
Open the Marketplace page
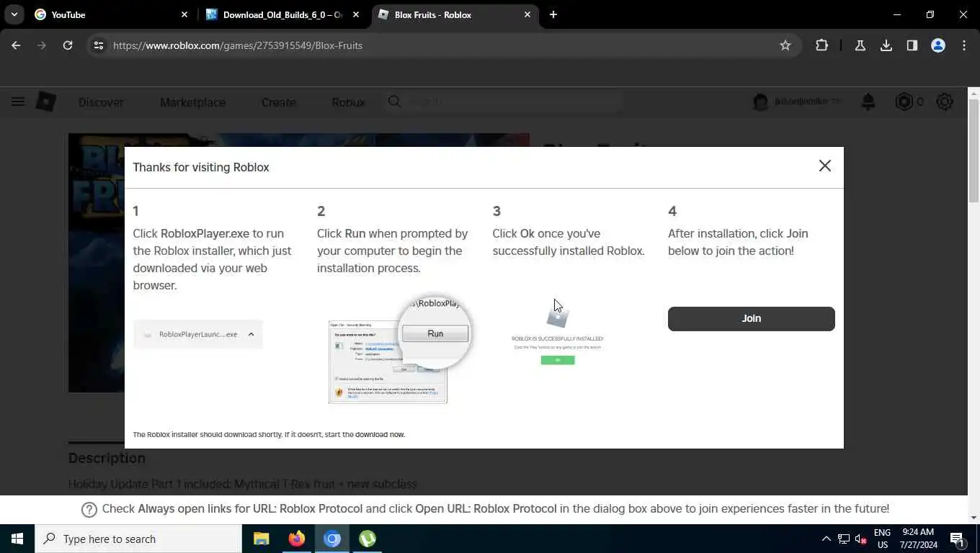tap(192, 102)
